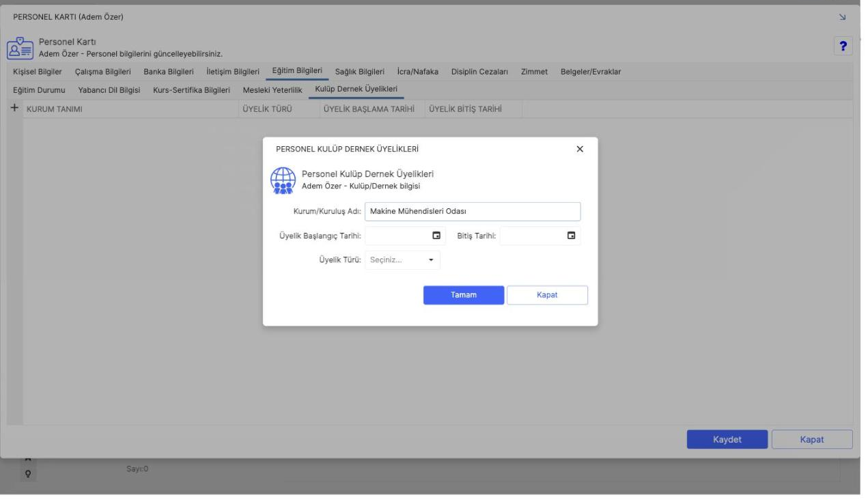Click the ÜYELİK TÜRÜ column header
Viewport: 868px width, 502px height.
[x=280, y=109]
